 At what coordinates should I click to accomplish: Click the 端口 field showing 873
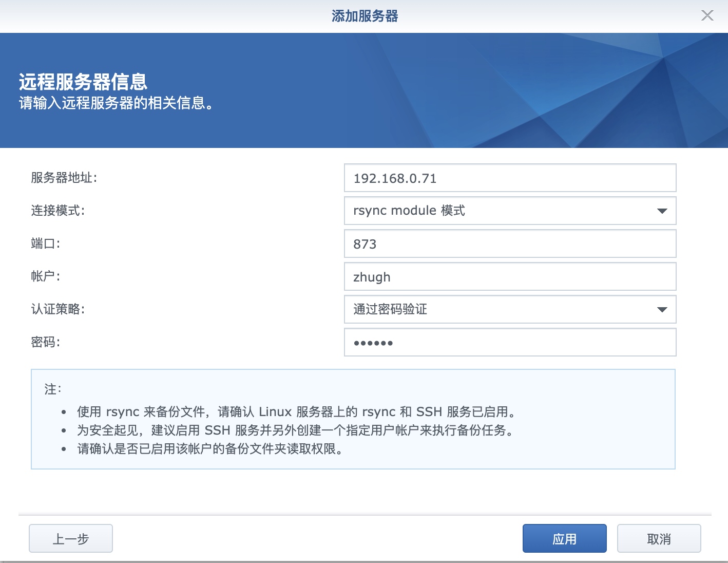point(510,243)
